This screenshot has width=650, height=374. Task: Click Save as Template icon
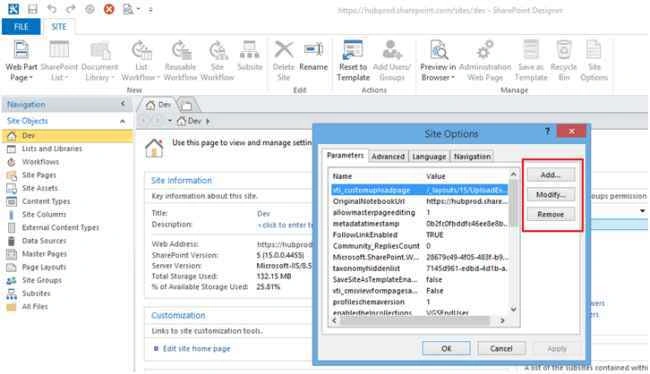click(531, 50)
